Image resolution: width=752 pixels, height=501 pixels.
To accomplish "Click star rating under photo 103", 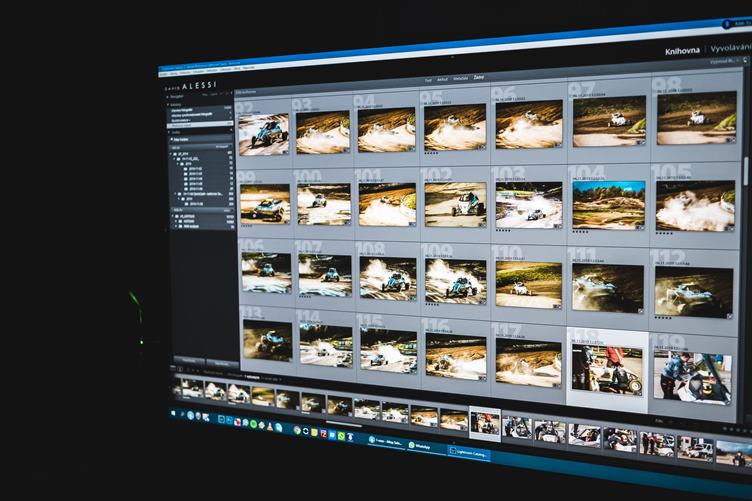I will (504, 230).
